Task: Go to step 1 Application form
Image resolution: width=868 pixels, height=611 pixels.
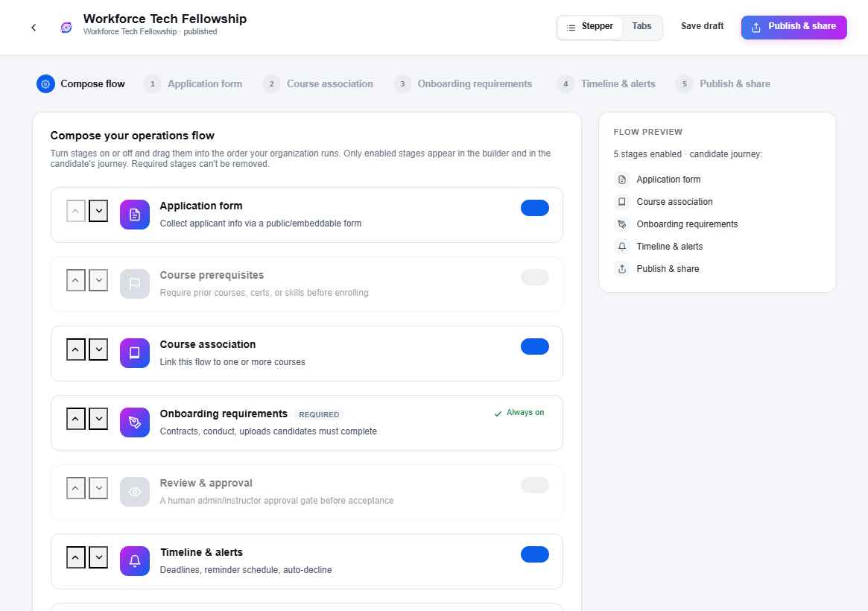Action: point(193,84)
